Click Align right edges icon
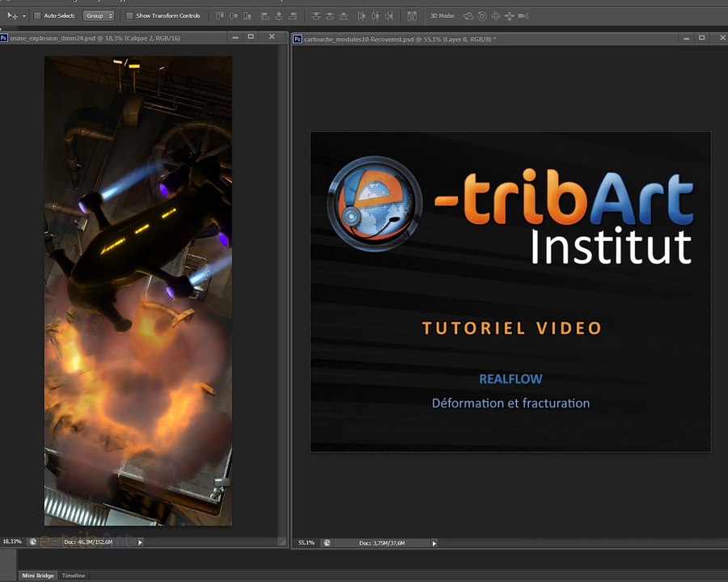This screenshot has height=582, width=728. pos(293,16)
